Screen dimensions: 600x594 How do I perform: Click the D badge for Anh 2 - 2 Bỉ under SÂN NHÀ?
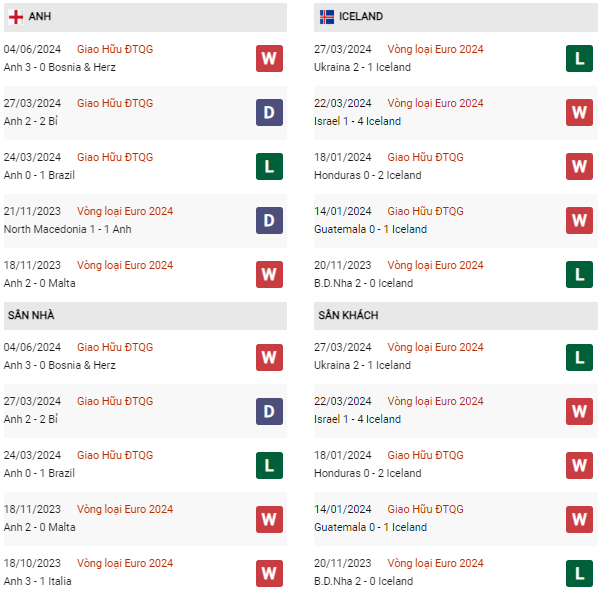(x=268, y=410)
